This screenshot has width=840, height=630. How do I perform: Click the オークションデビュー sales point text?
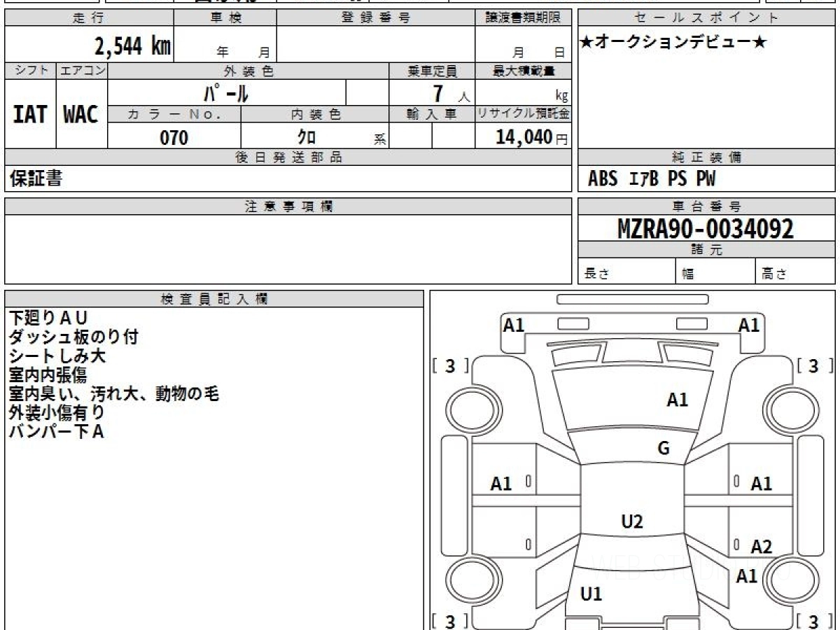tap(674, 43)
